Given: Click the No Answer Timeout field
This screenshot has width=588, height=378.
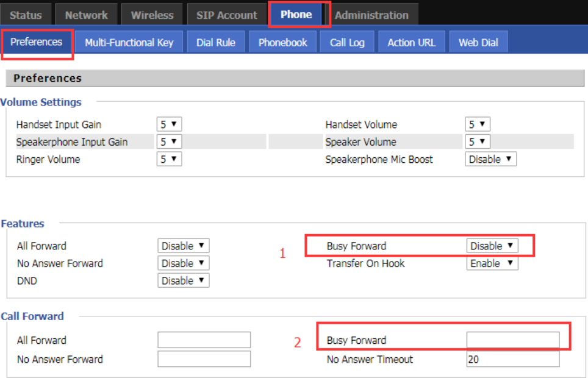Looking at the screenshot, I should tap(512, 359).
